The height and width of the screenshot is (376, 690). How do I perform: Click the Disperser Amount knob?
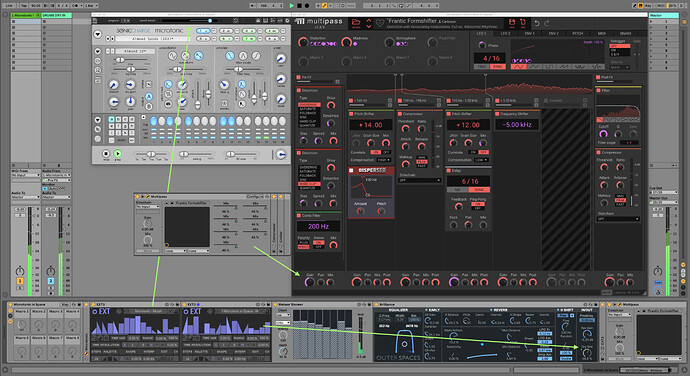tap(360, 211)
